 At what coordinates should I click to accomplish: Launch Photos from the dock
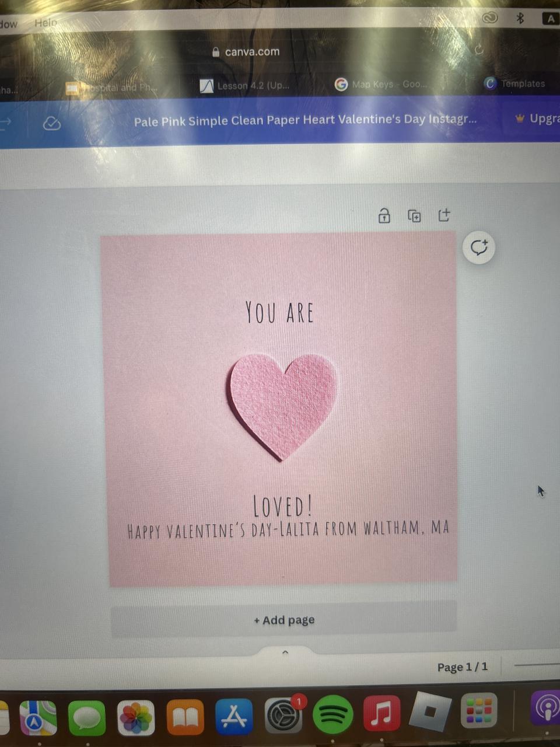pos(136,717)
